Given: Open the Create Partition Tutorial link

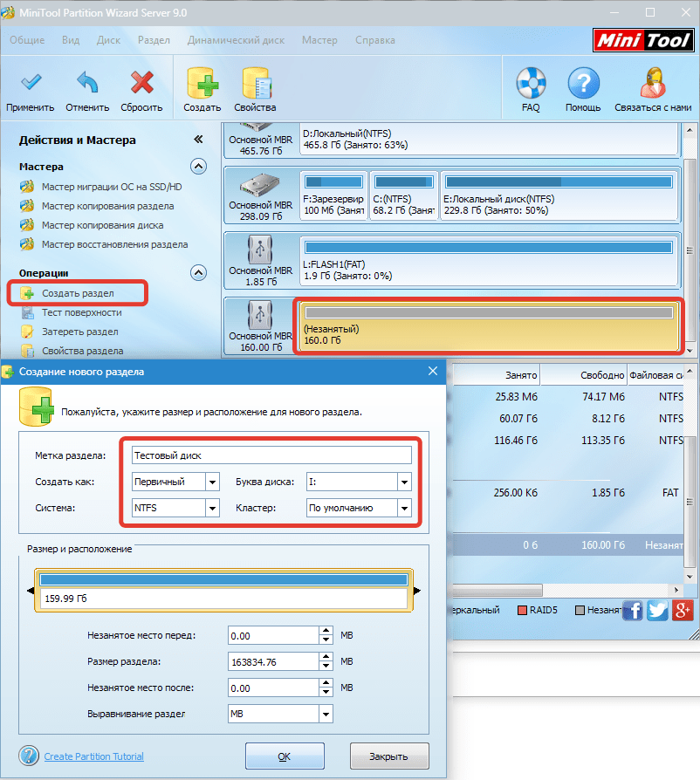Looking at the screenshot, I should click(x=93, y=756).
